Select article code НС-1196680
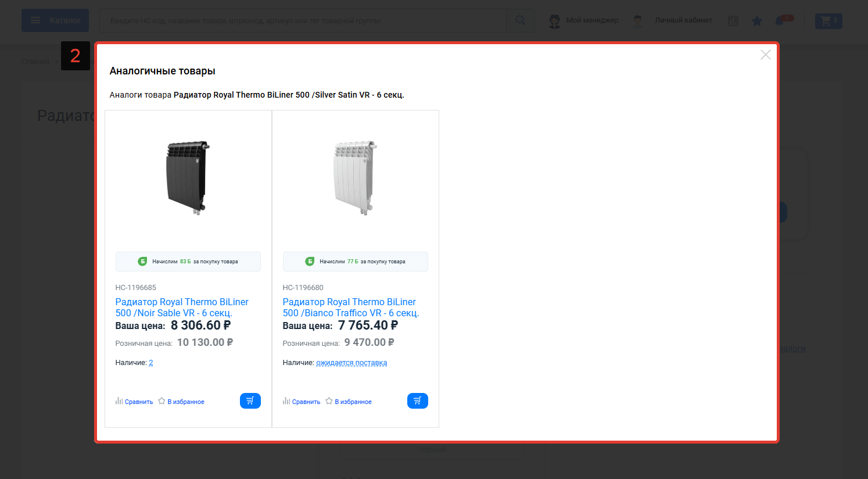Image resolution: width=868 pixels, height=479 pixels. (x=303, y=288)
